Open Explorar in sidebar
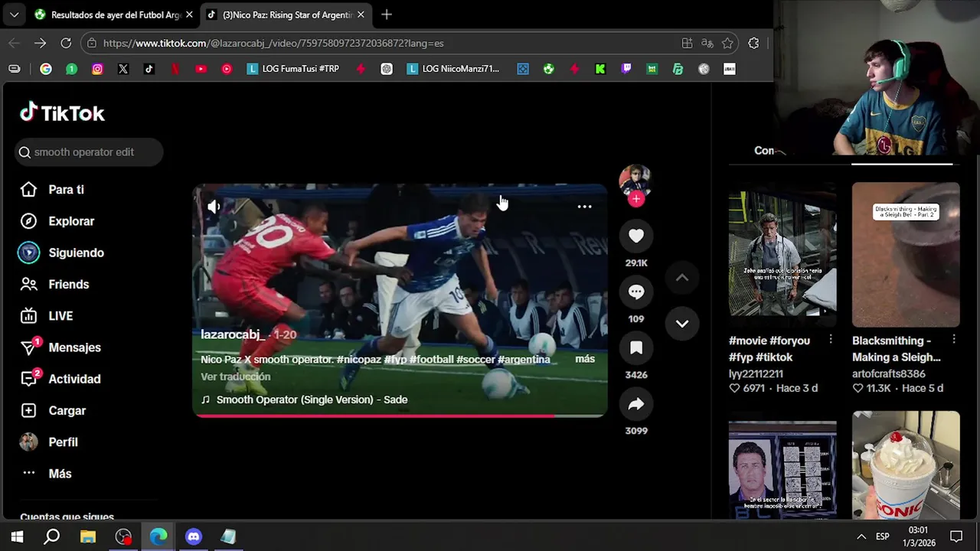Screen dimensions: 980x551 point(57,221)
